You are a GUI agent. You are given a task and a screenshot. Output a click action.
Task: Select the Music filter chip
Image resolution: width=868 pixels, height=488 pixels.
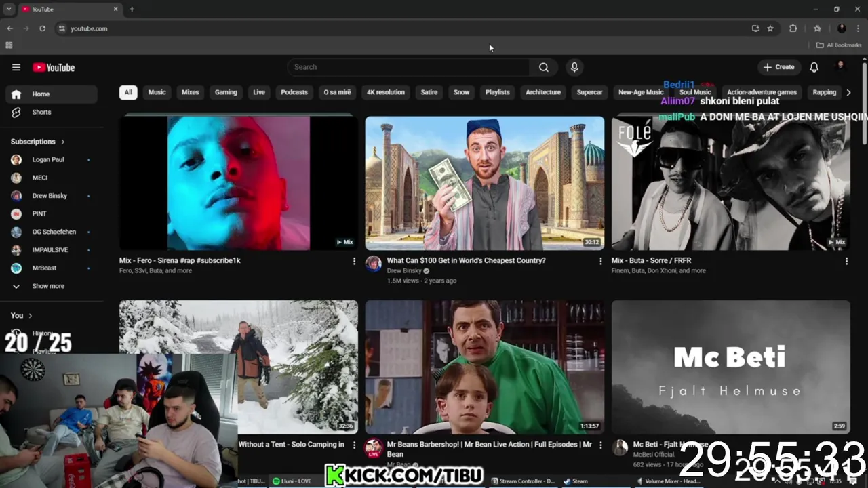coord(157,92)
